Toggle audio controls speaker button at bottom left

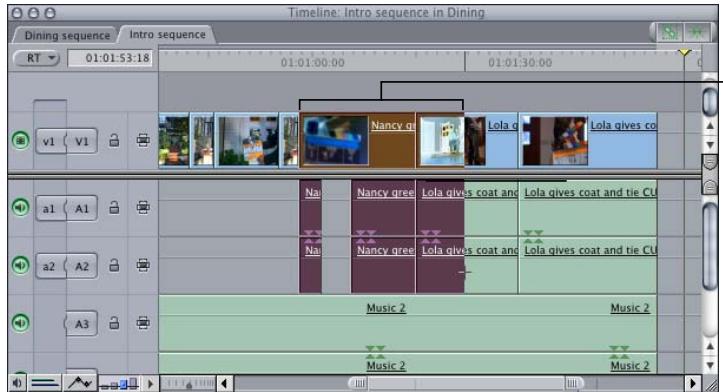(x=18, y=383)
